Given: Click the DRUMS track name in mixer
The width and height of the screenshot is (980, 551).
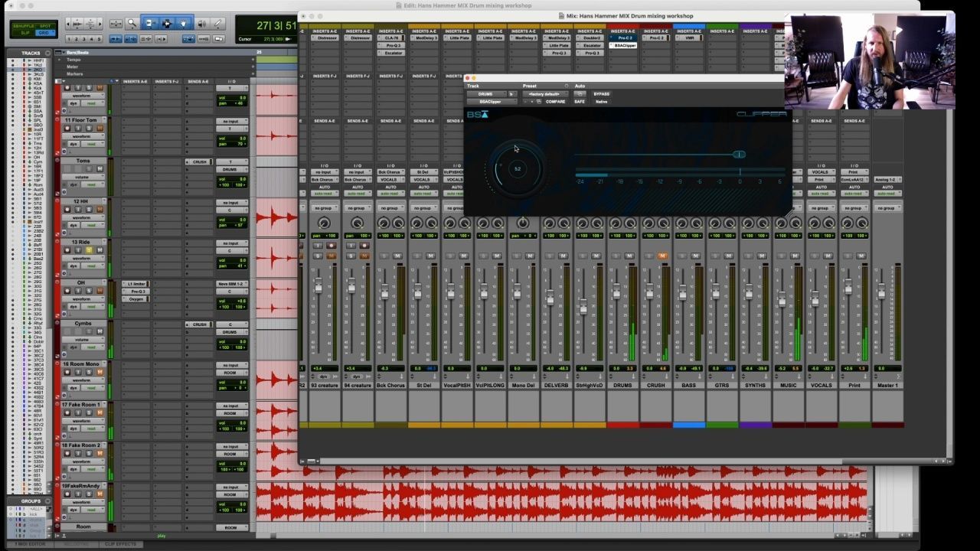Looking at the screenshot, I should [622, 385].
